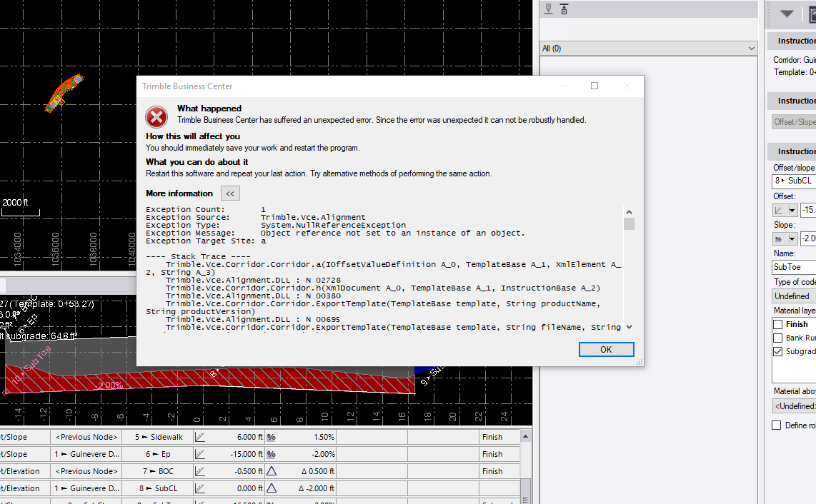Click the red error icon in the dialog
816x504 pixels.
click(156, 117)
